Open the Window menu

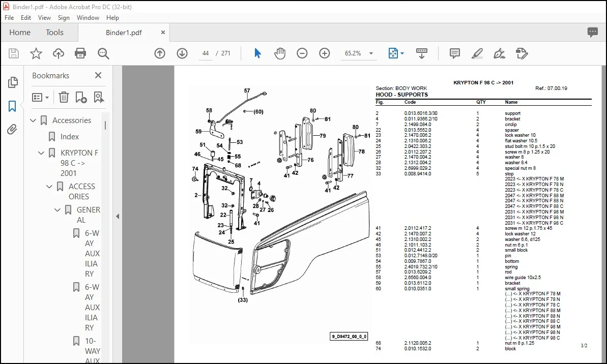tap(88, 18)
